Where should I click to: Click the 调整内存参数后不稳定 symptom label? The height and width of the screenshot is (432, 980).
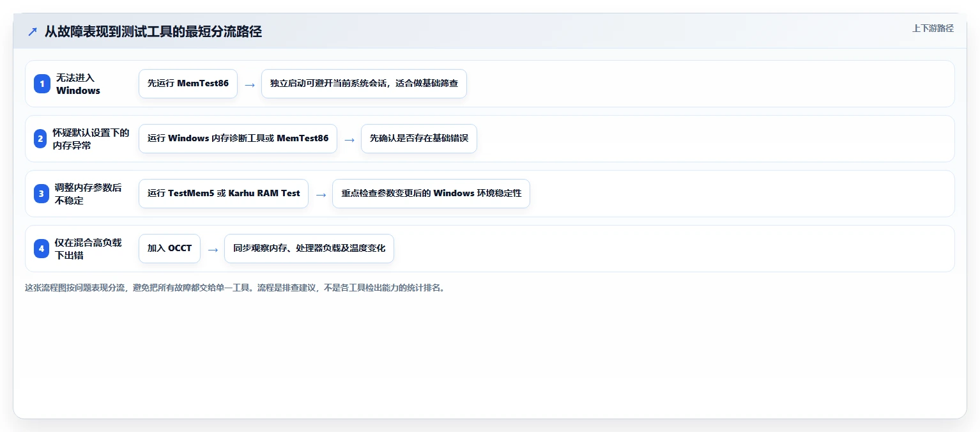(88, 194)
